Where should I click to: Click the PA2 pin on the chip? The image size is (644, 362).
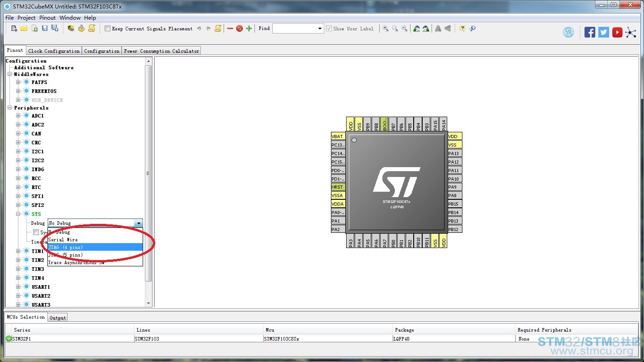pos(338,229)
